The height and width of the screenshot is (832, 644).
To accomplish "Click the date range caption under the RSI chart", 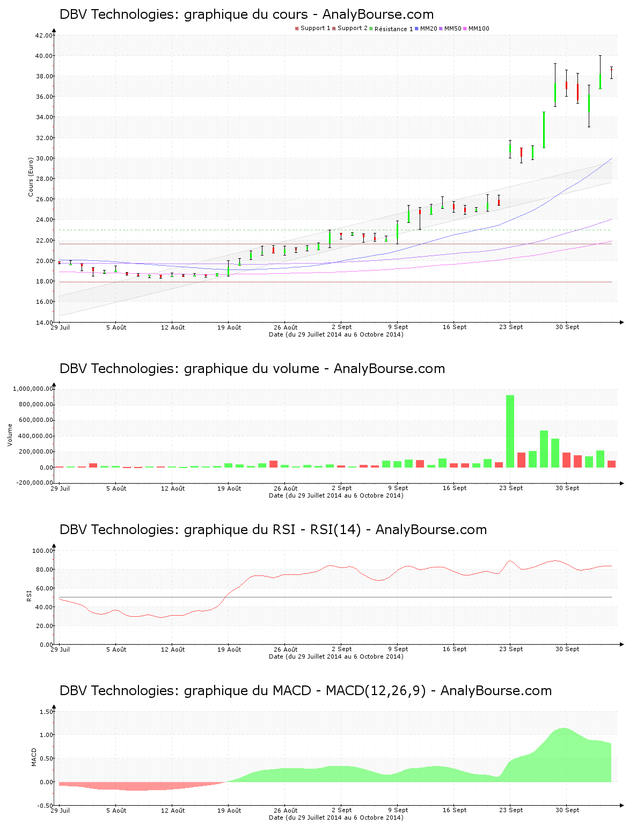I will tap(336, 656).
